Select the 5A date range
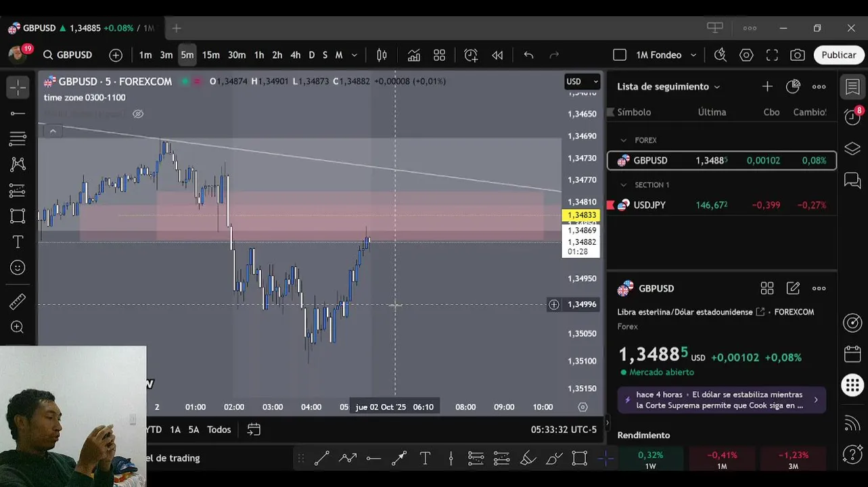This screenshot has width=868, height=487. [193, 430]
